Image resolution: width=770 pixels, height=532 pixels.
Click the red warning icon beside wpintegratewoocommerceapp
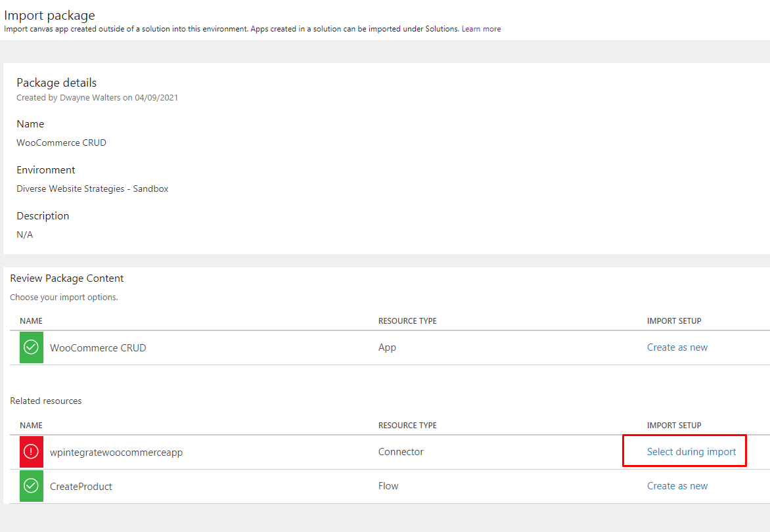32,451
